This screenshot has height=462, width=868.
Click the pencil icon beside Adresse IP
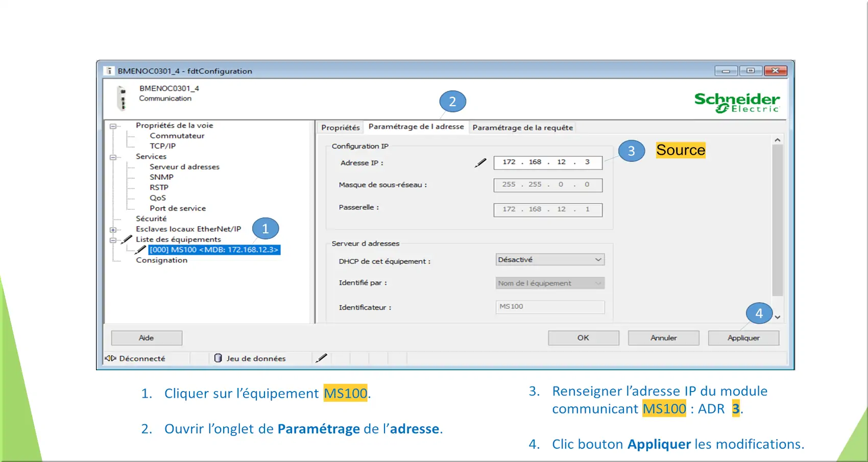tap(480, 163)
